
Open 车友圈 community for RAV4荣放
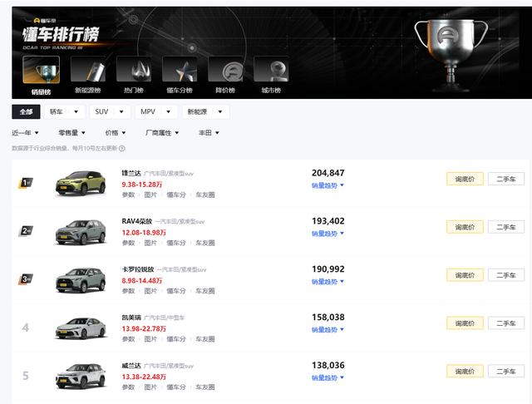pyautogui.click(x=205, y=243)
